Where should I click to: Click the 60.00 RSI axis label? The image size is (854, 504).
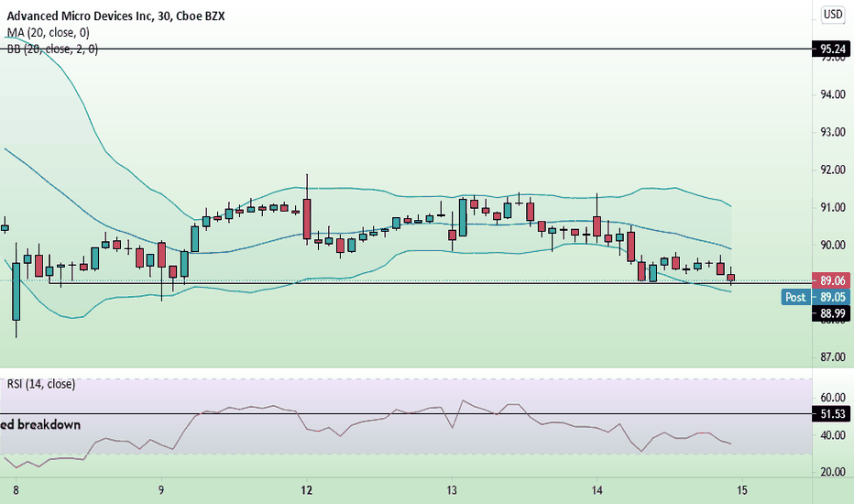[833, 398]
